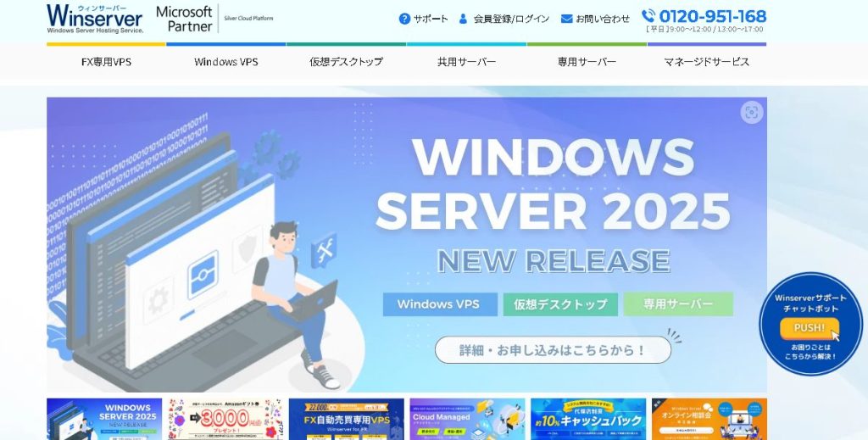The height and width of the screenshot is (440, 868).
Task: Click the green 専用サーバー banner button
Action: [x=679, y=304]
